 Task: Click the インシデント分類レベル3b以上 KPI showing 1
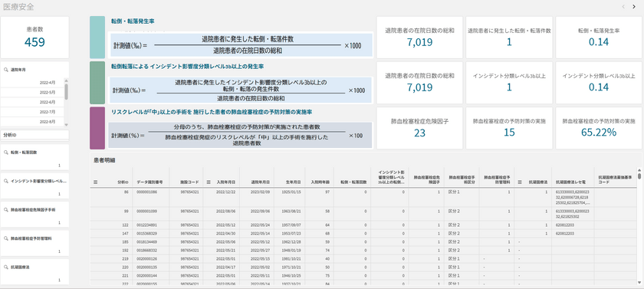click(509, 83)
